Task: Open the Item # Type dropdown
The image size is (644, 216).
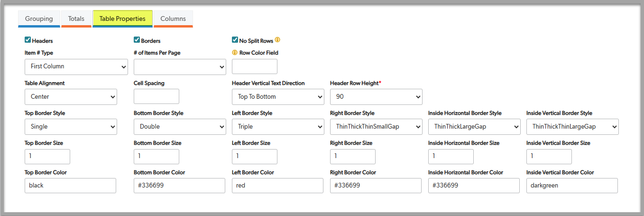Action: (x=76, y=66)
